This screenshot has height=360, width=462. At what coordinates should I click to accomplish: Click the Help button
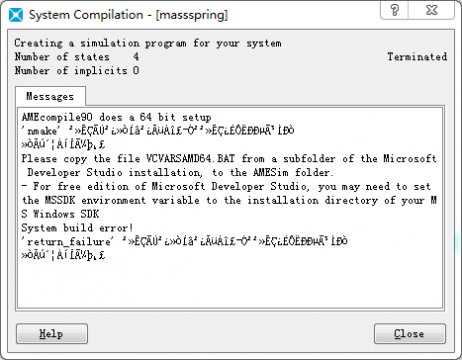[52, 333]
